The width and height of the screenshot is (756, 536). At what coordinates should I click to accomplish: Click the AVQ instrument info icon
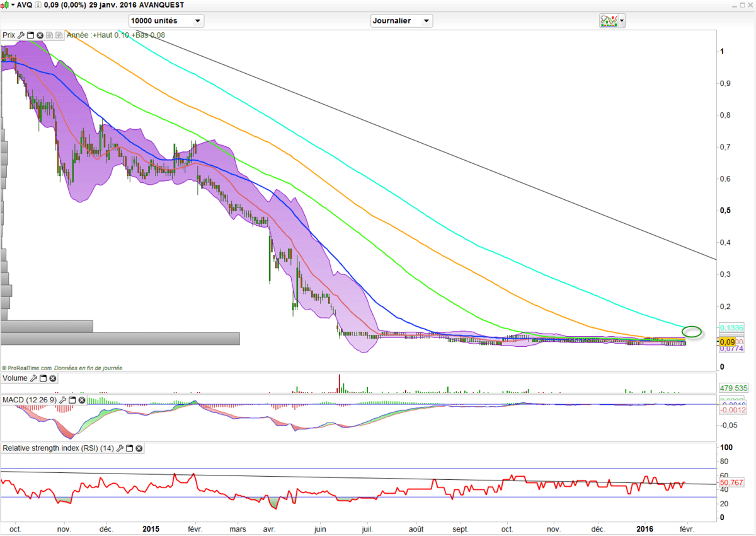click(x=38, y=4)
